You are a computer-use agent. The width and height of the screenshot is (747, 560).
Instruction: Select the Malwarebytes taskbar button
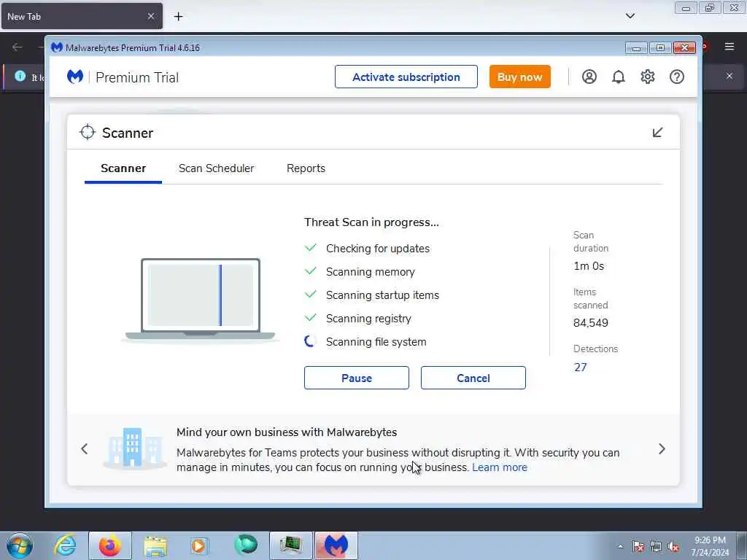[x=336, y=545]
